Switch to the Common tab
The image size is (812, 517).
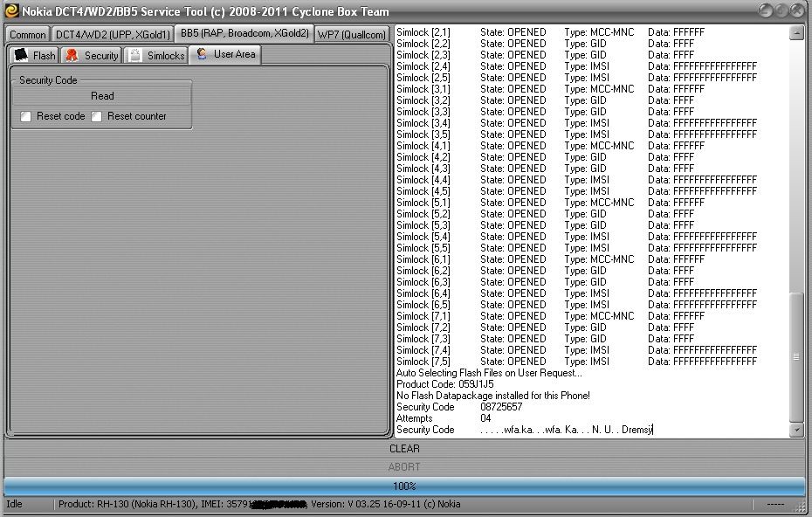pyautogui.click(x=28, y=35)
